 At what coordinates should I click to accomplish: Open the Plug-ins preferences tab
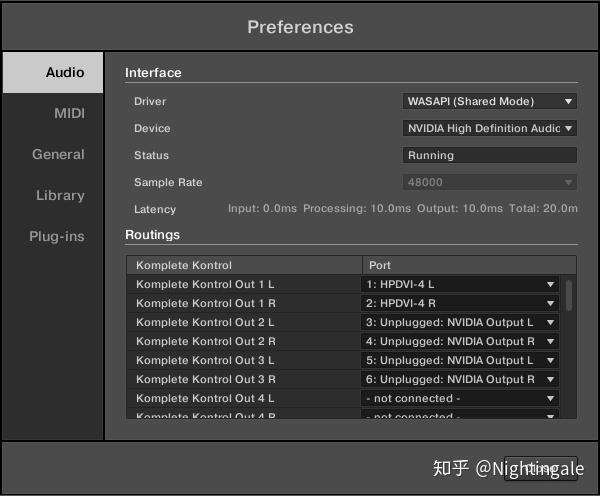56,237
